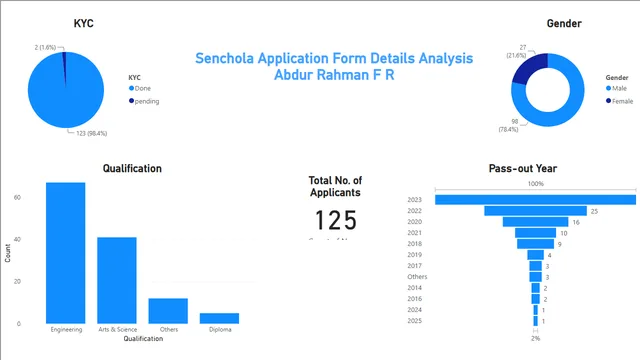The image size is (640, 360).
Task: Click the 2017 funnel bar
Action: (536, 266)
